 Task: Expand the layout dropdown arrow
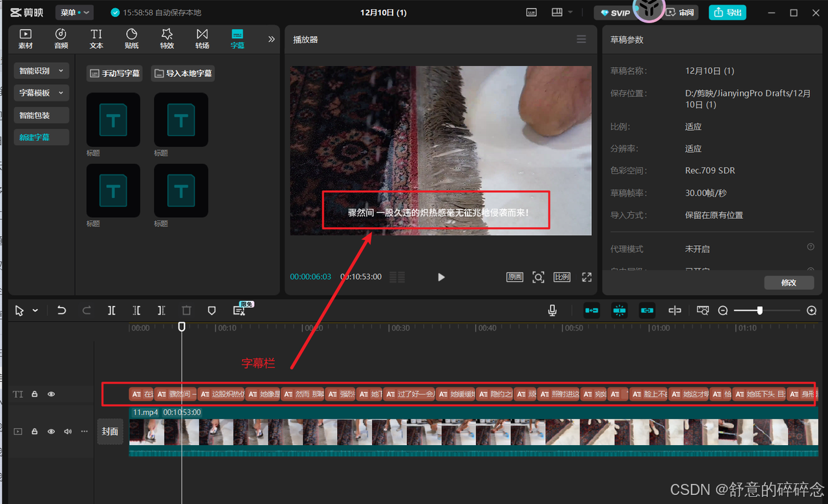(571, 12)
